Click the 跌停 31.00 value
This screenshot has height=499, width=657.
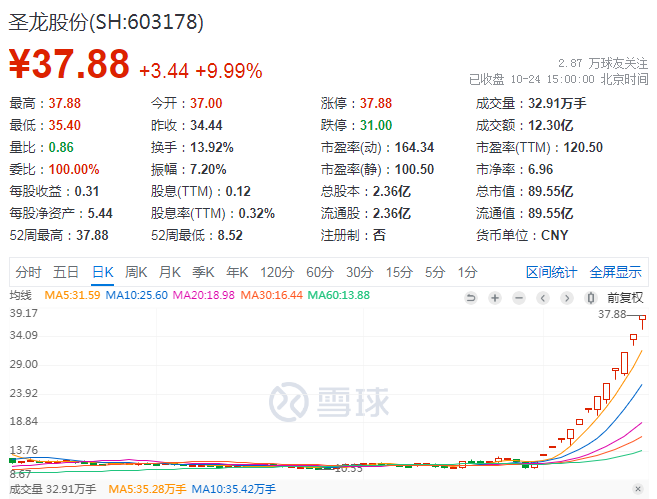[376, 125]
